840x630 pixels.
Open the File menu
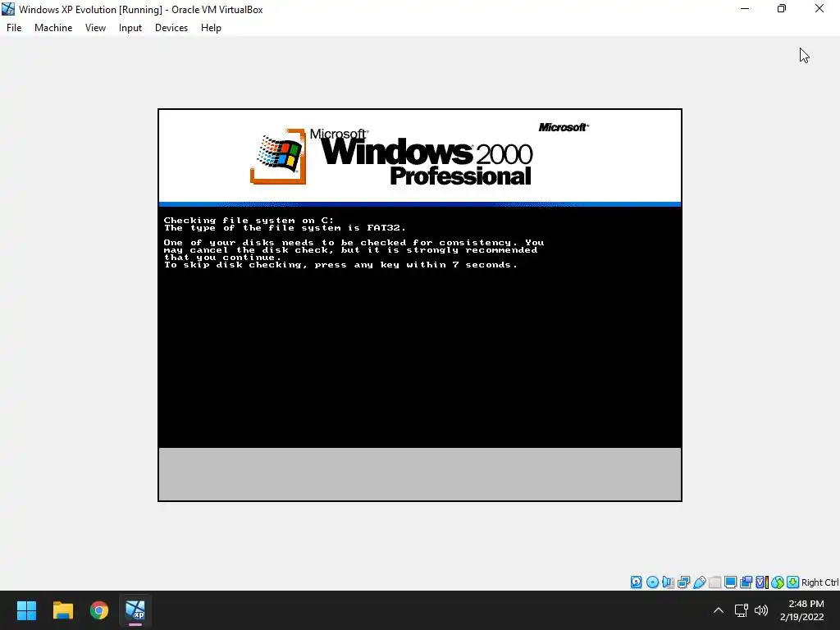(x=14, y=28)
